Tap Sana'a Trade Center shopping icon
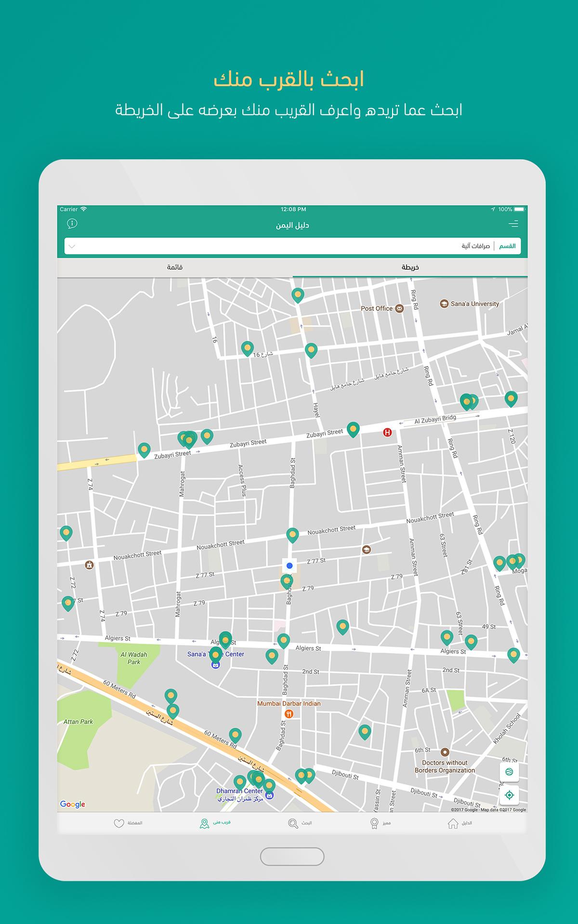 [215, 665]
